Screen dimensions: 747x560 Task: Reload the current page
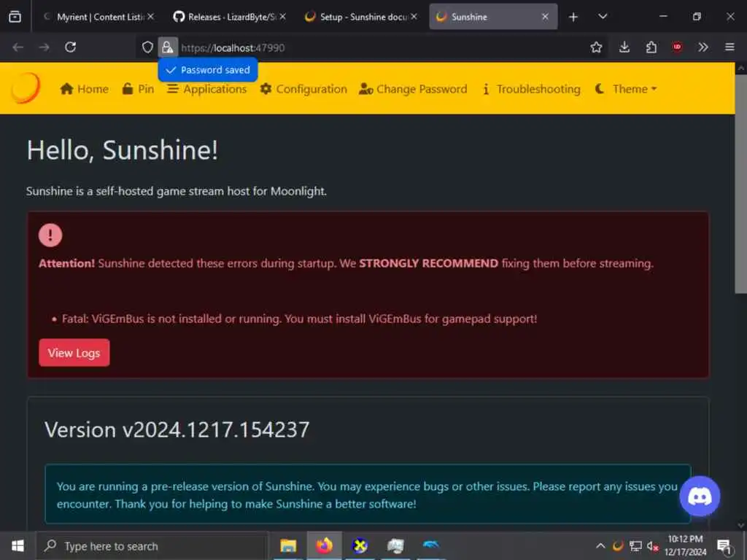pyautogui.click(x=71, y=47)
